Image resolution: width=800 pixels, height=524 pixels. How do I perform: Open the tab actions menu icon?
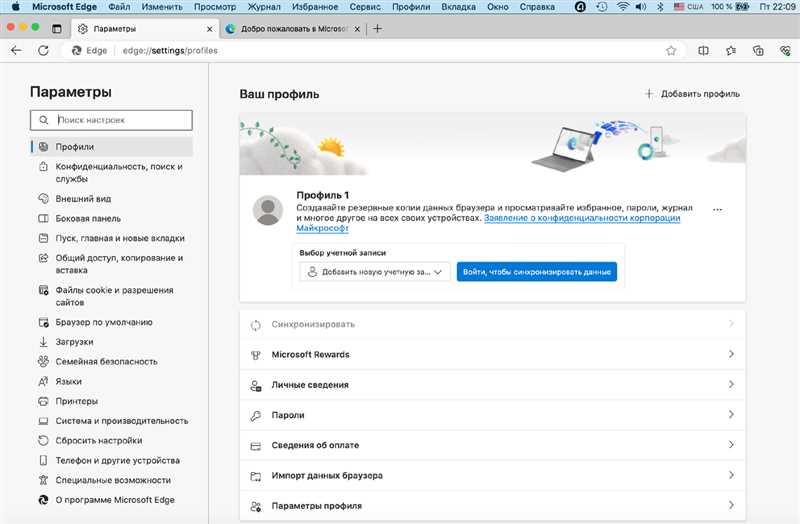tap(57, 29)
